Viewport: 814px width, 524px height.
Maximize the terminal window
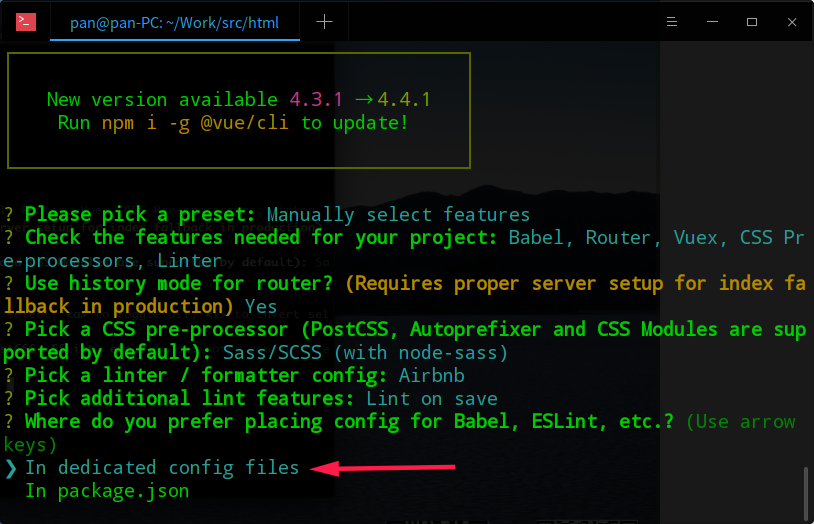tap(751, 22)
